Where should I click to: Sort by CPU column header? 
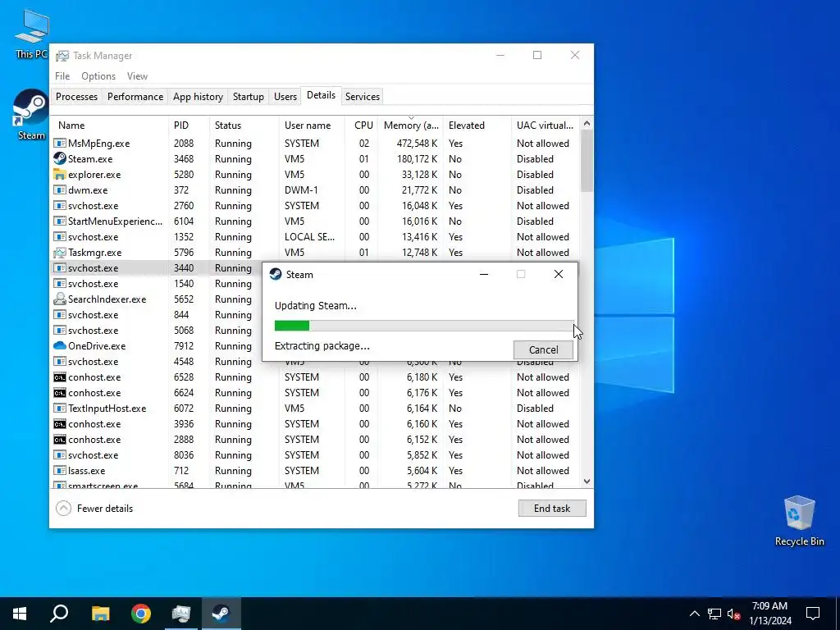(x=362, y=125)
